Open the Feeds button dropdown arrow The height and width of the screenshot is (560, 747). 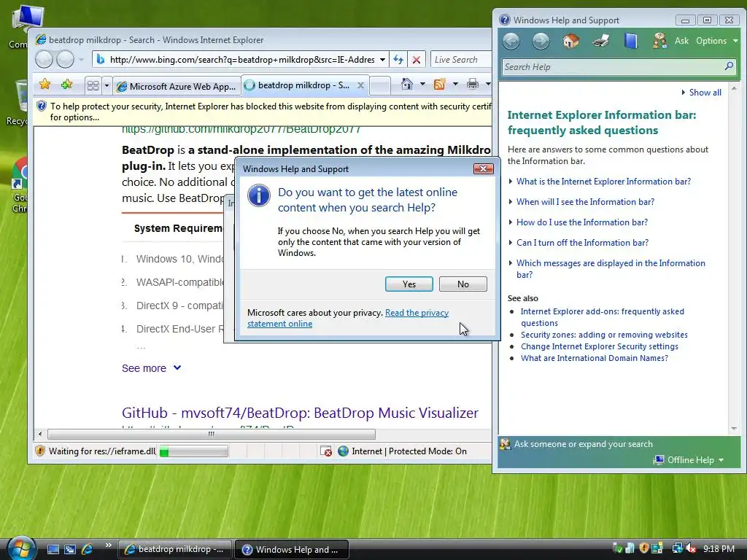click(x=455, y=85)
